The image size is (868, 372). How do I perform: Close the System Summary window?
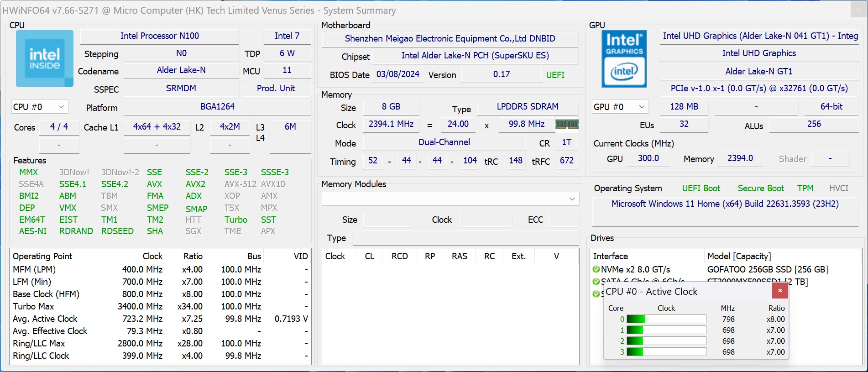tap(858, 10)
